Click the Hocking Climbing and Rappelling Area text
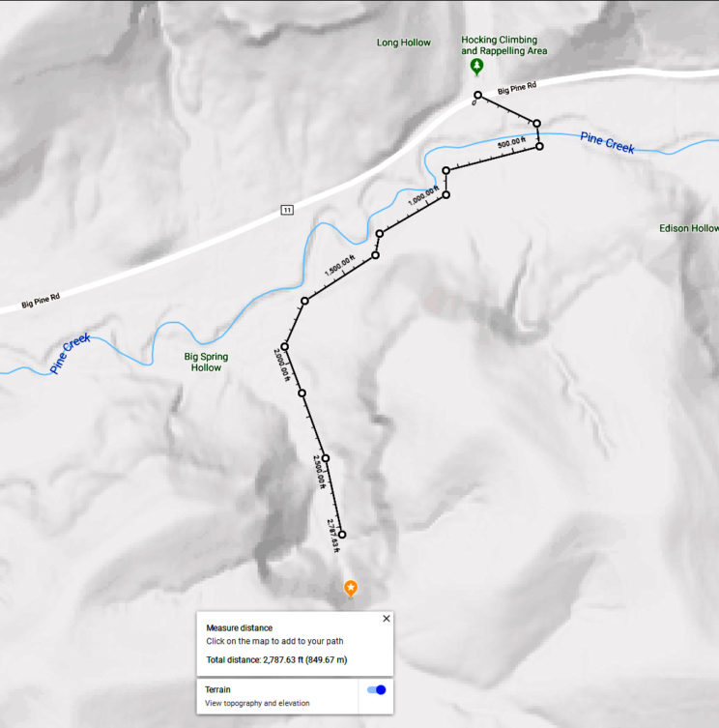Viewport: 719px width, 728px height. (504, 45)
